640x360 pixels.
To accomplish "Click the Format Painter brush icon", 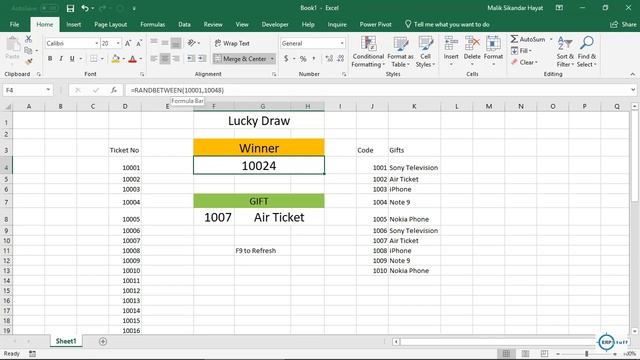I will point(28,62).
